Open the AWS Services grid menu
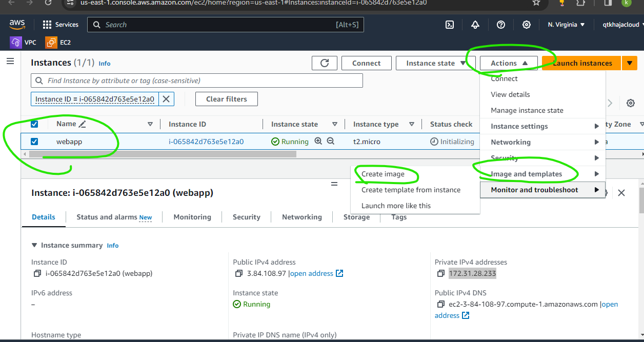Screen dimensions: 644x342 [x=61, y=25]
